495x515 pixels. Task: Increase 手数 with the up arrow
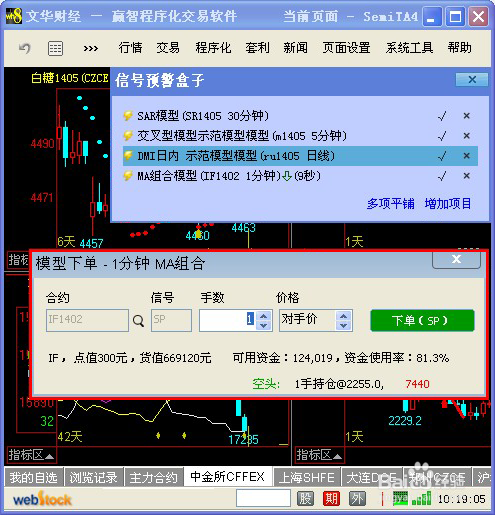coord(264,315)
